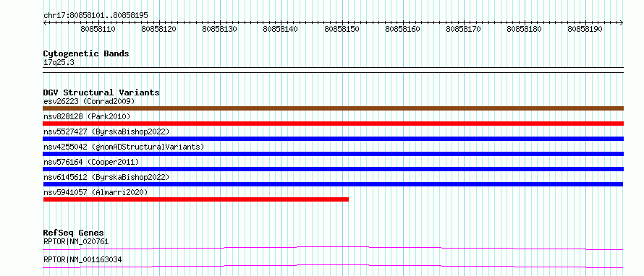Click the RPTOR|NM_001163034 gene label

(x=82, y=259)
